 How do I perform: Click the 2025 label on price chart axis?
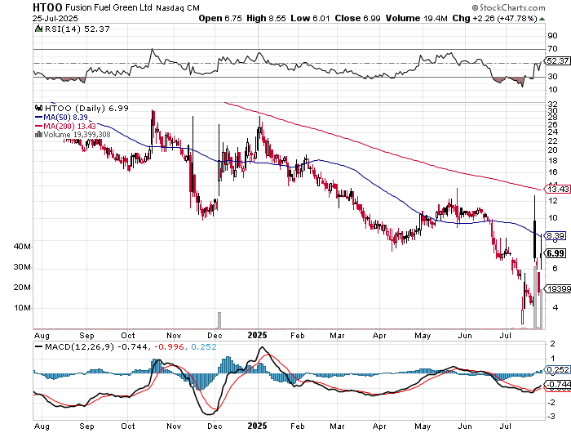[x=257, y=335]
